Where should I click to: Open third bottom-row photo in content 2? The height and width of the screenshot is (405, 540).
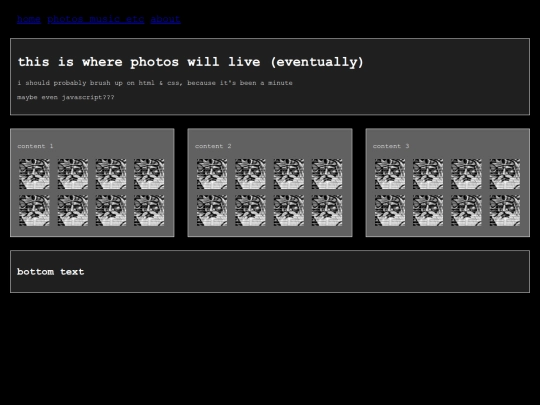coord(289,210)
